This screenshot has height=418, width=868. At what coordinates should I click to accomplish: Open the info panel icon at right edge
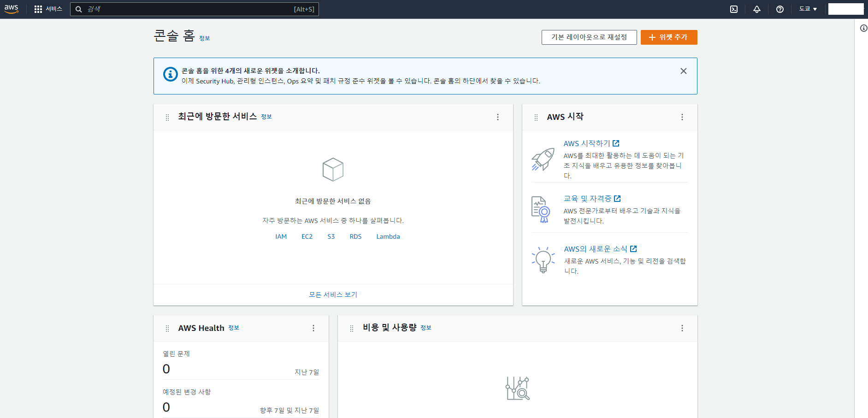863,28
